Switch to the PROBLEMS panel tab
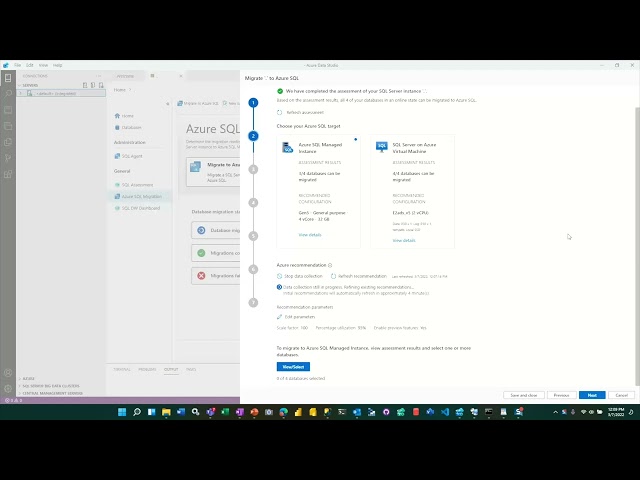The height and width of the screenshot is (480, 640). pyautogui.click(x=147, y=369)
